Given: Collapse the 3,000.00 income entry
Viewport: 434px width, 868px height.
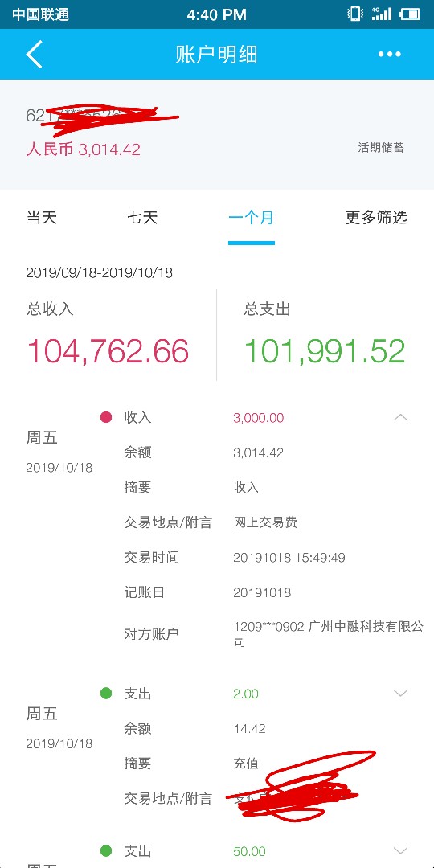Looking at the screenshot, I should (400, 417).
